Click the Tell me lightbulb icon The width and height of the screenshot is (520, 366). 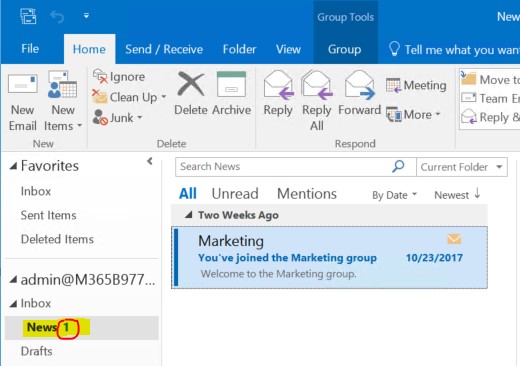pyautogui.click(x=394, y=49)
